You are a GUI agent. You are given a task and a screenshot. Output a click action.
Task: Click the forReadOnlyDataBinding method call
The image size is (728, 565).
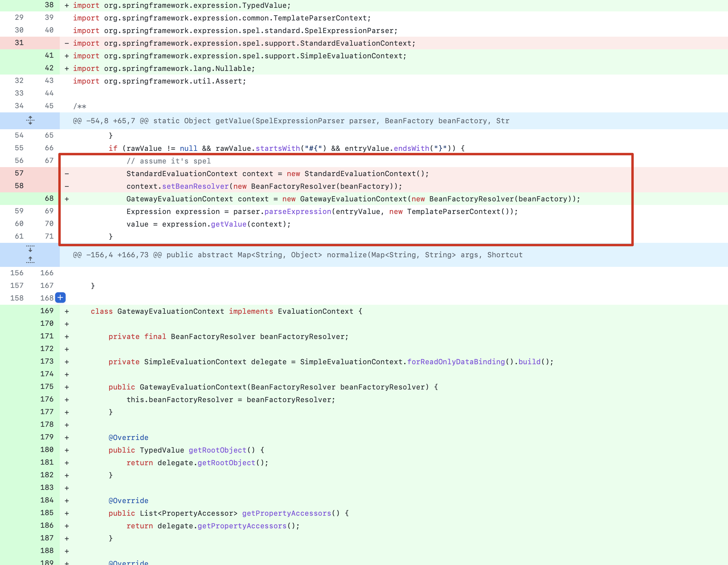pos(456,362)
